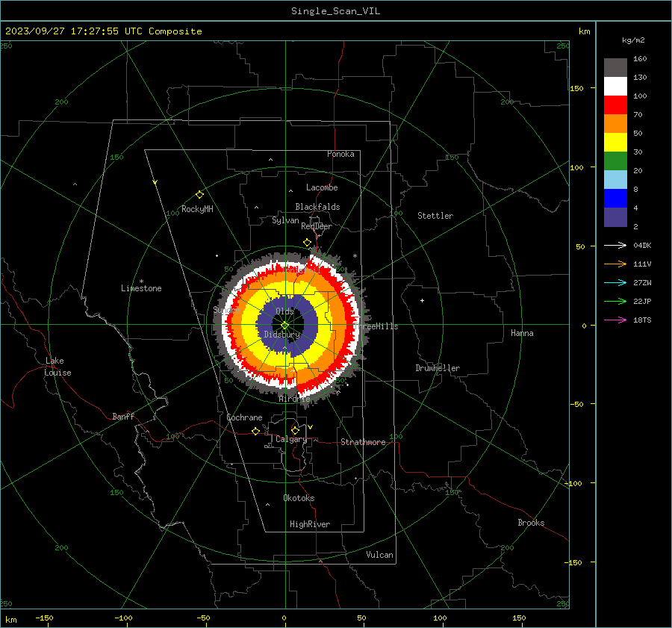
Task: Click the 04DK legend label
Action: coord(642,246)
